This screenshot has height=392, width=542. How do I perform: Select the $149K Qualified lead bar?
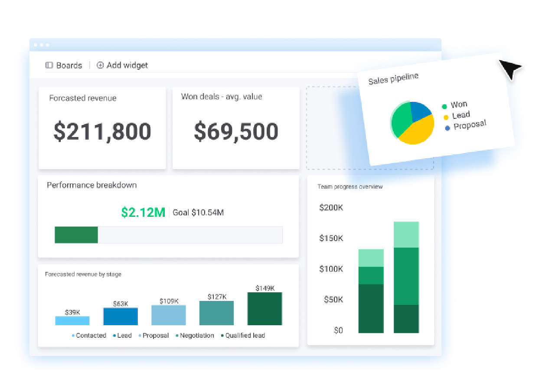coord(264,309)
